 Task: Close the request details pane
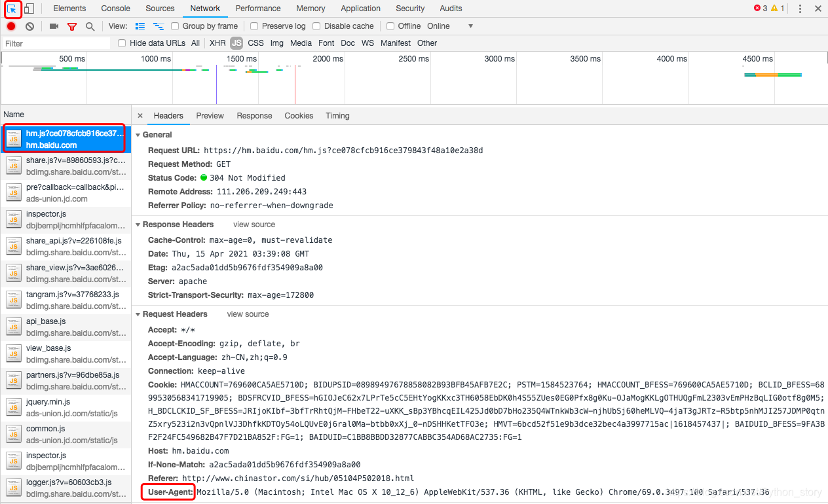(140, 116)
